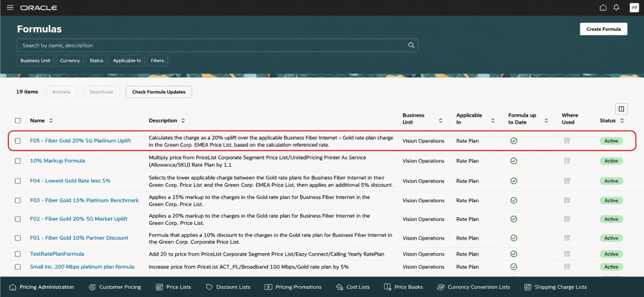Open Currency Conversion Lists
The image size is (644, 297).
pyautogui.click(x=473, y=287)
